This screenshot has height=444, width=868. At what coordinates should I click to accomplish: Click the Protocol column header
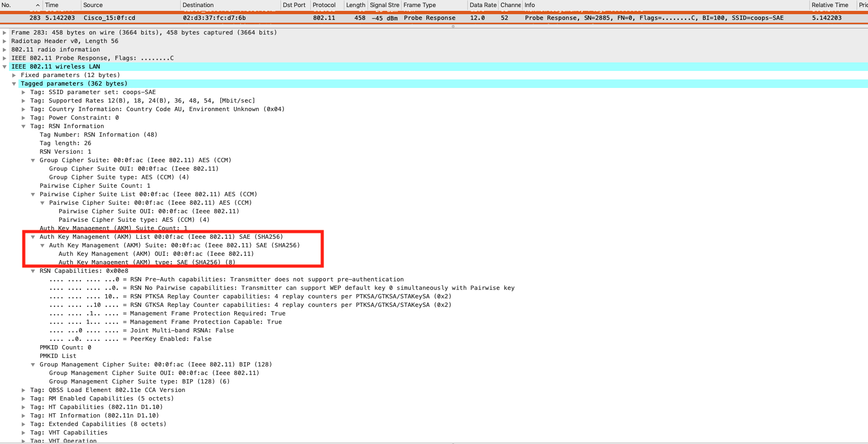click(x=324, y=5)
